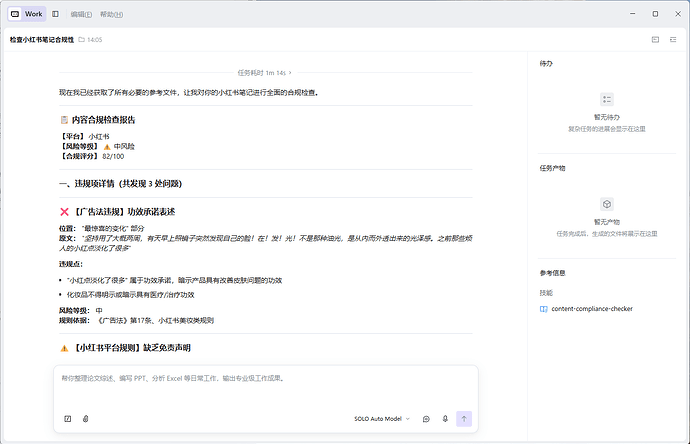The width and height of the screenshot is (690, 444).
Task: Click the folder icon beside 14:05
Action: [81, 40]
